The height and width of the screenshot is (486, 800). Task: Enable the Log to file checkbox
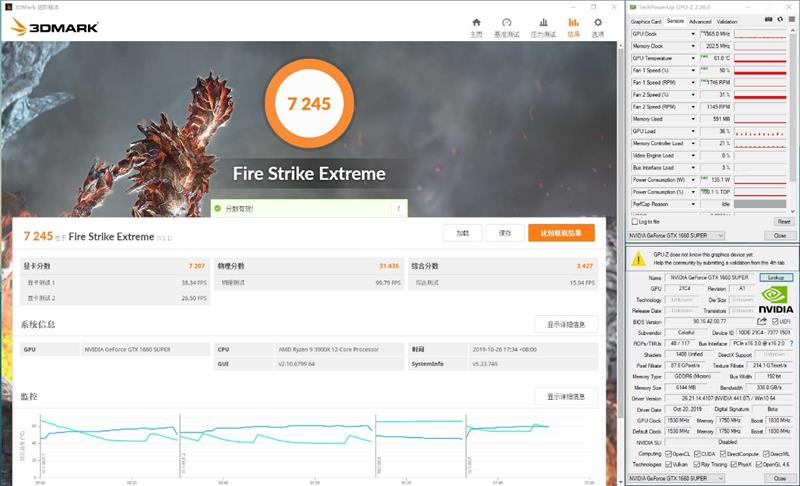(x=635, y=222)
